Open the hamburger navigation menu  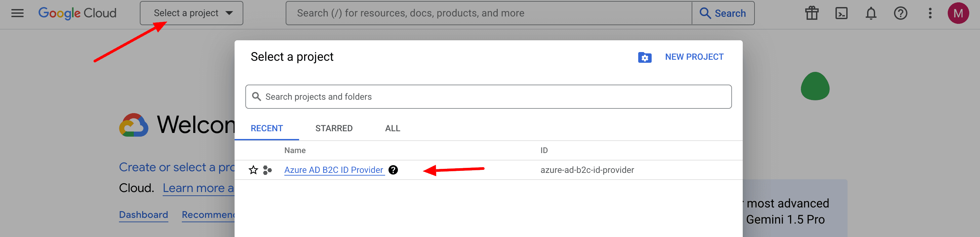tap(17, 13)
